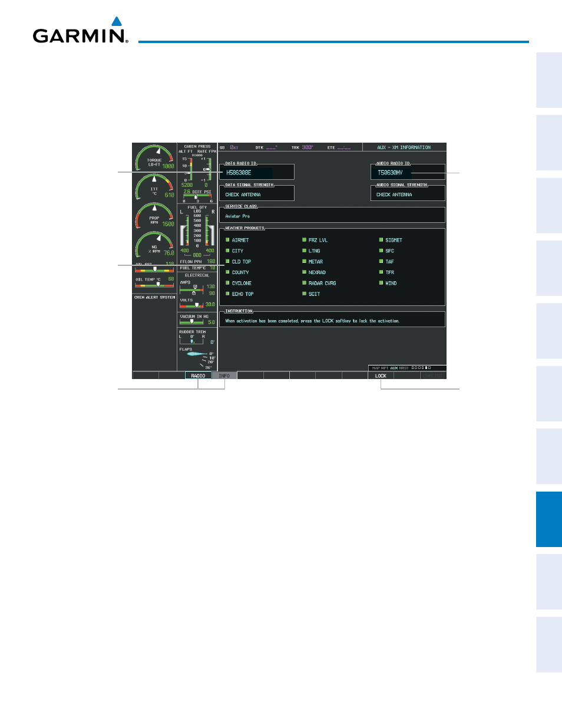Click the volts bar indicator
The image size is (562, 728).
191,305
